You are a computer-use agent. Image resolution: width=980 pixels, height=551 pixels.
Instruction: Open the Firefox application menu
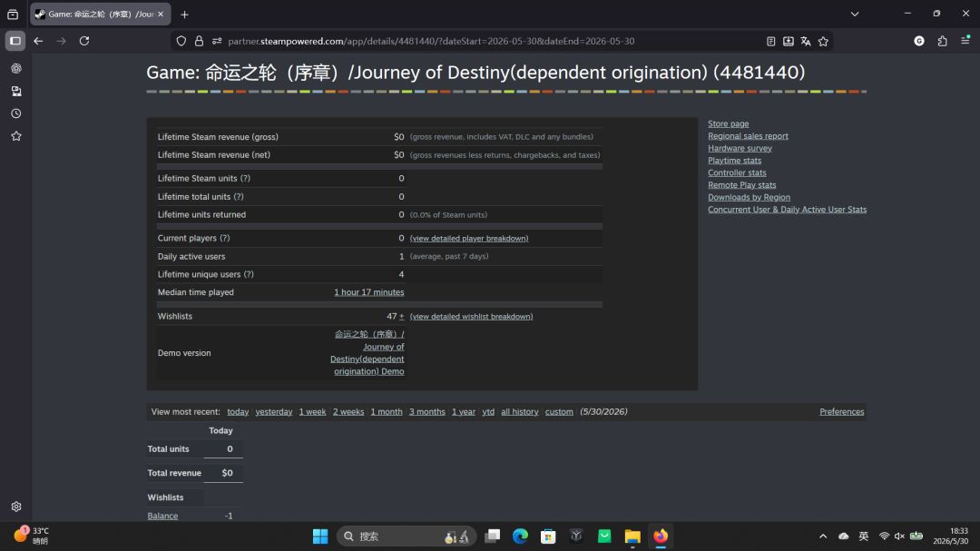point(965,41)
